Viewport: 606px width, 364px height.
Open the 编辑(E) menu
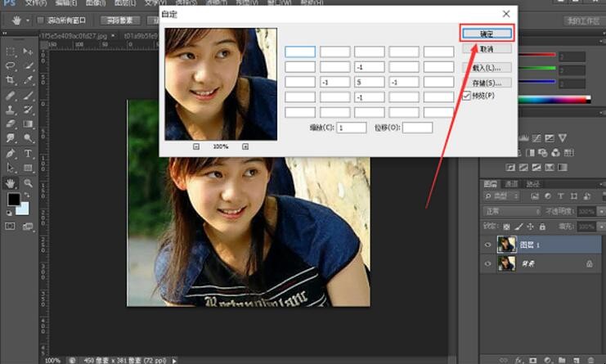(x=65, y=2)
